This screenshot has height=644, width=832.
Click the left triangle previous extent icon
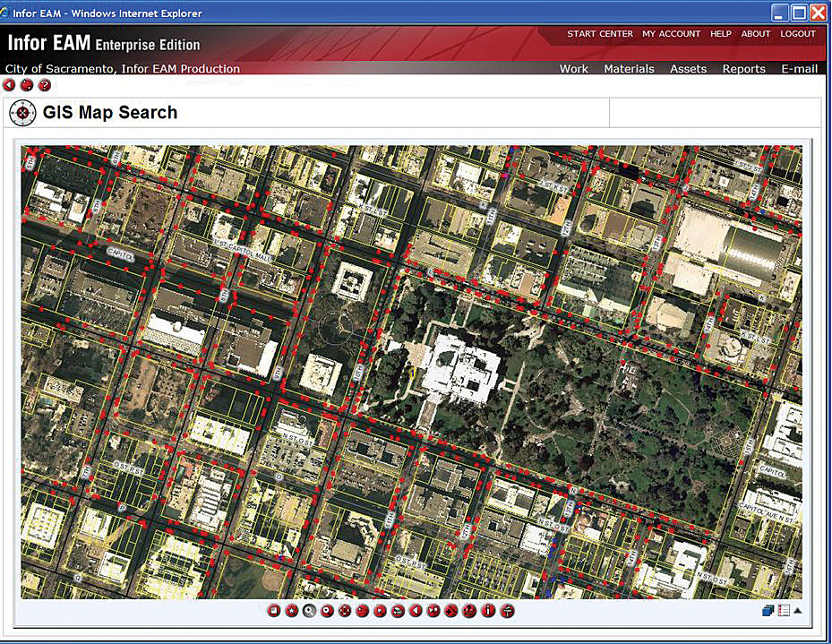pos(416,611)
